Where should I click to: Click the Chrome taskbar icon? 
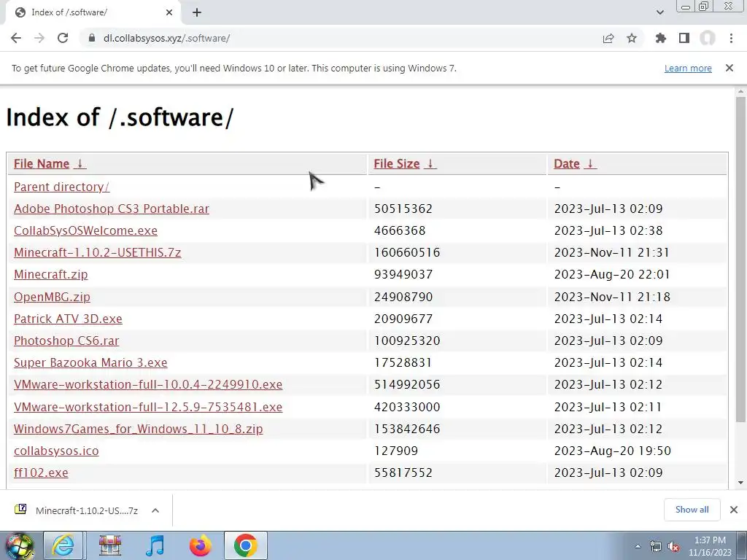[x=245, y=545]
